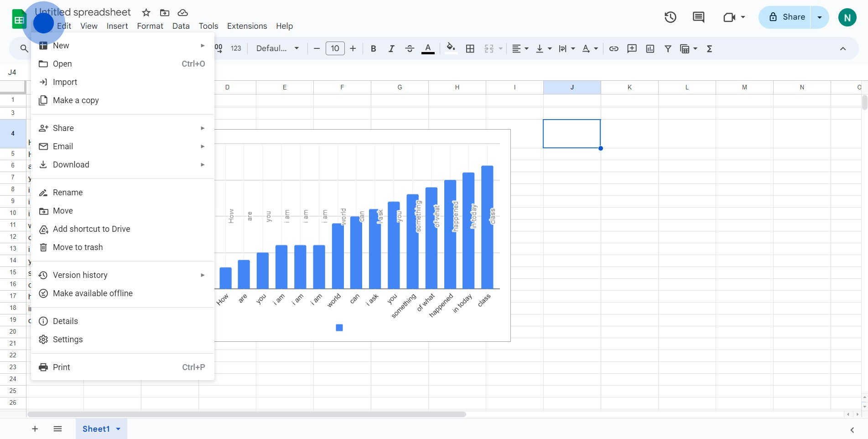Open Settings from the File menu
Screen dimensions: 868x439
[123, 340]
